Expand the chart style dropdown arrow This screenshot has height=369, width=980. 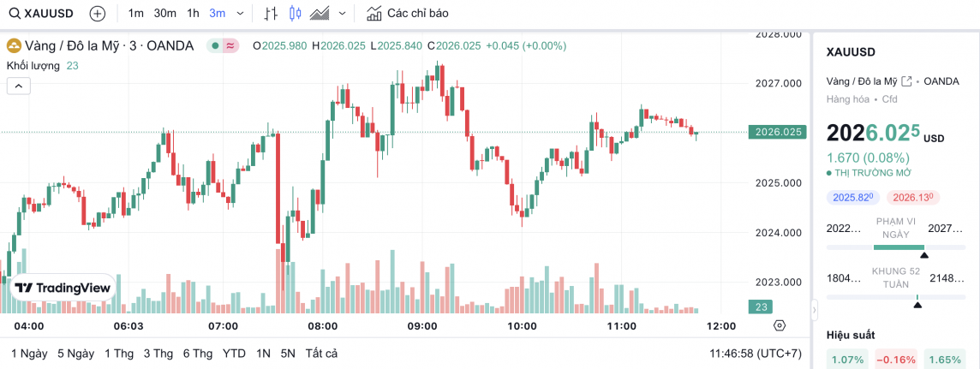click(343, 14)
